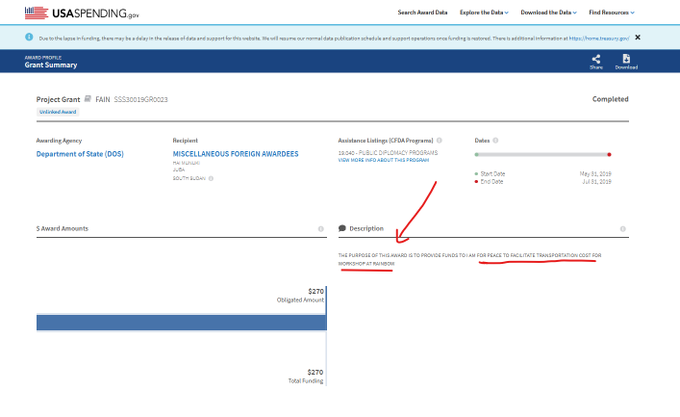Screen dimensions: 680x417
Task: Click the red end-date marker on the dates bar
Action: [x=609, y=154]
